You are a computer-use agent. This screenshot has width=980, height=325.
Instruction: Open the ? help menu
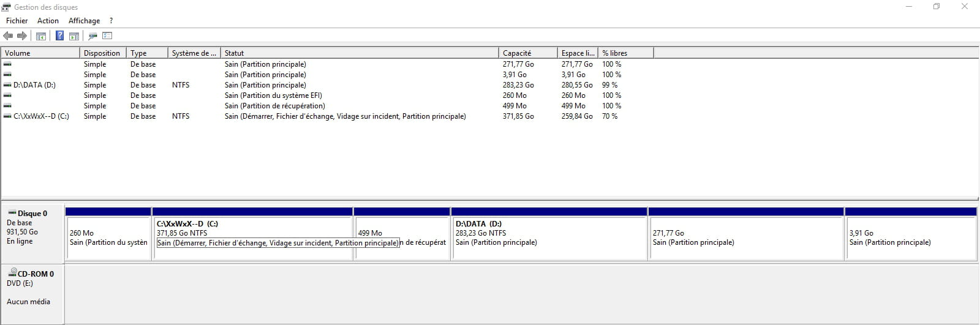click(111, 21)
